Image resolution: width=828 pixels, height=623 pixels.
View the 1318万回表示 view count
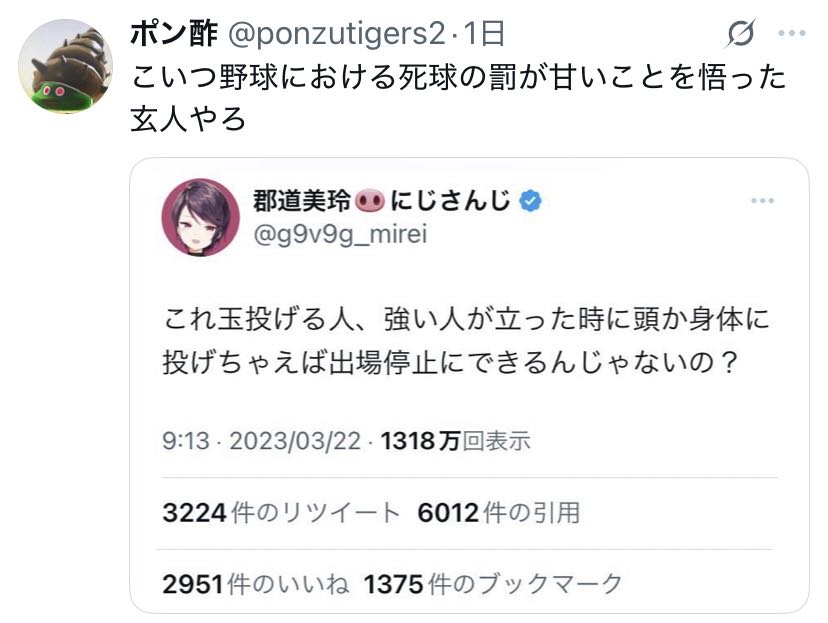[456, 441]
